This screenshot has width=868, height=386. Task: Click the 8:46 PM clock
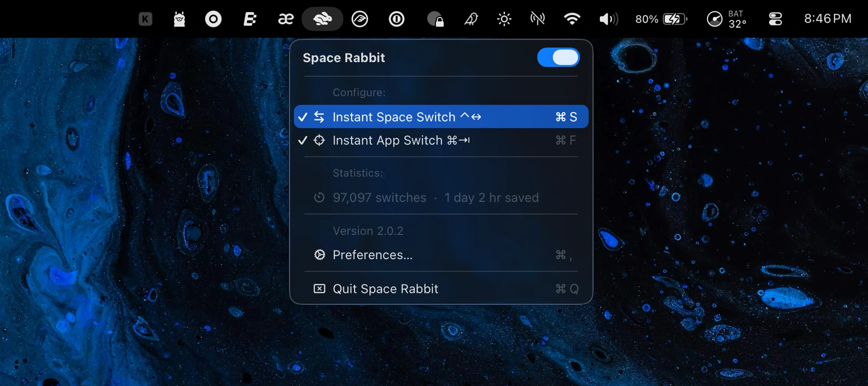click(827, 19)
